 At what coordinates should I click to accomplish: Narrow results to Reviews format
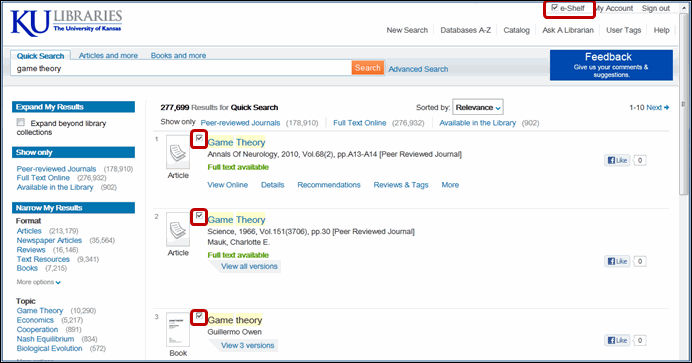point(30,250)
